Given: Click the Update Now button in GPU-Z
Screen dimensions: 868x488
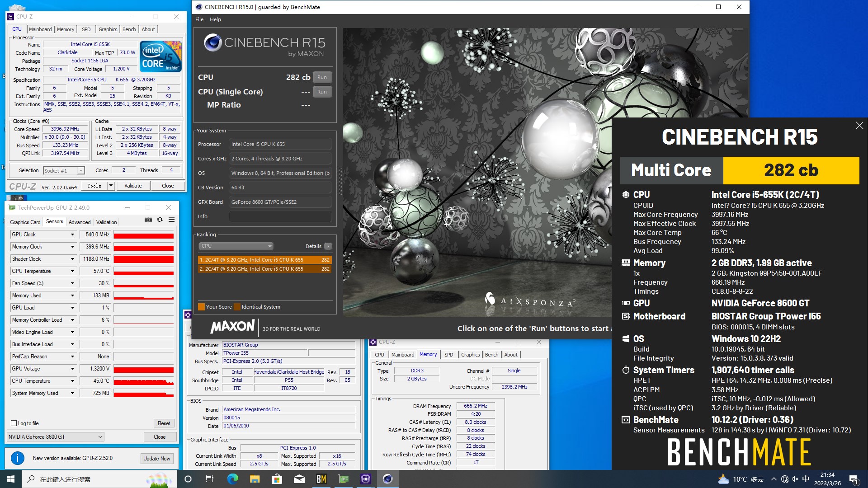Looking at the screenshot, I should click(156, 459).
